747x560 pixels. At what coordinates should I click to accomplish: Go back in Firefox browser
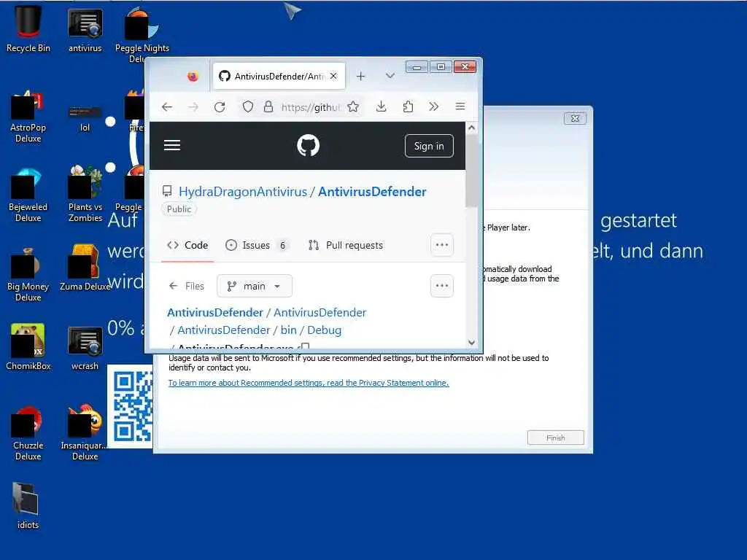167,106
